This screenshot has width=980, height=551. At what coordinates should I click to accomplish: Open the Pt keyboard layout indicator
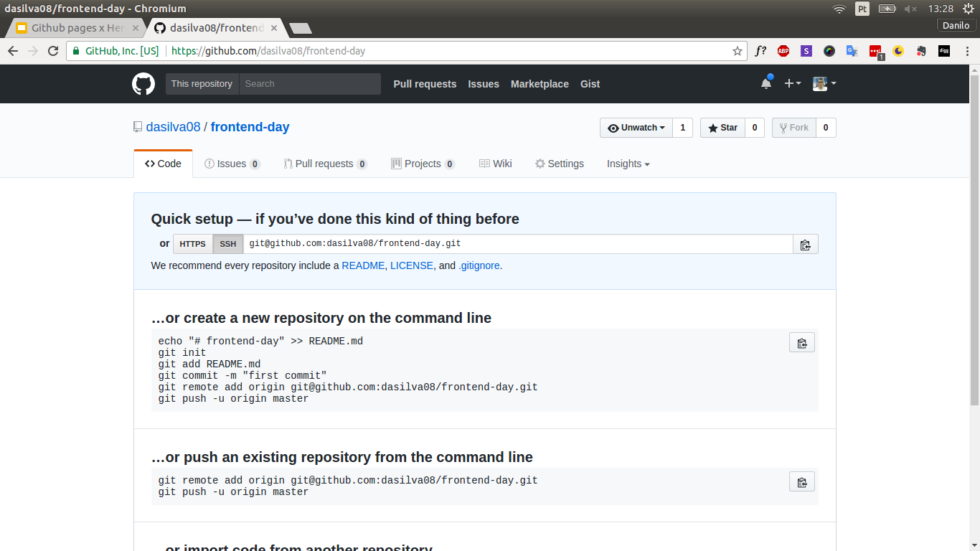coord(862,9)
